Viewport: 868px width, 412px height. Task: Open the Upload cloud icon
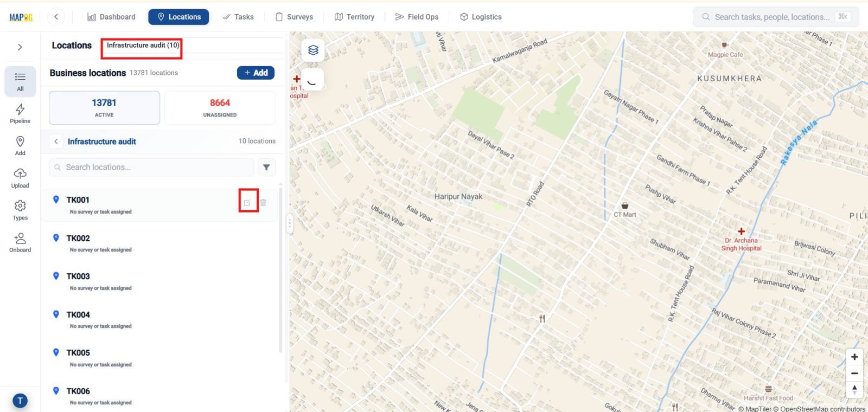pyautogui.click(x=20, y=178)
